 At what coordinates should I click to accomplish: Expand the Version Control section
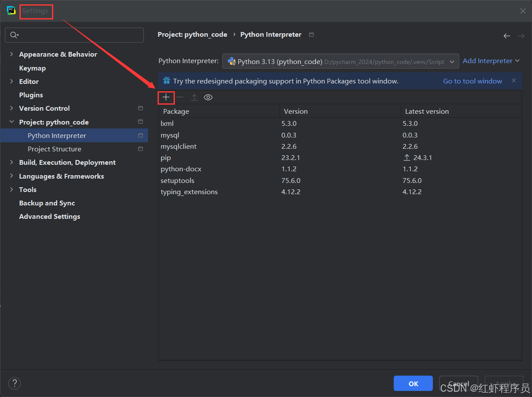click(12, 108)
